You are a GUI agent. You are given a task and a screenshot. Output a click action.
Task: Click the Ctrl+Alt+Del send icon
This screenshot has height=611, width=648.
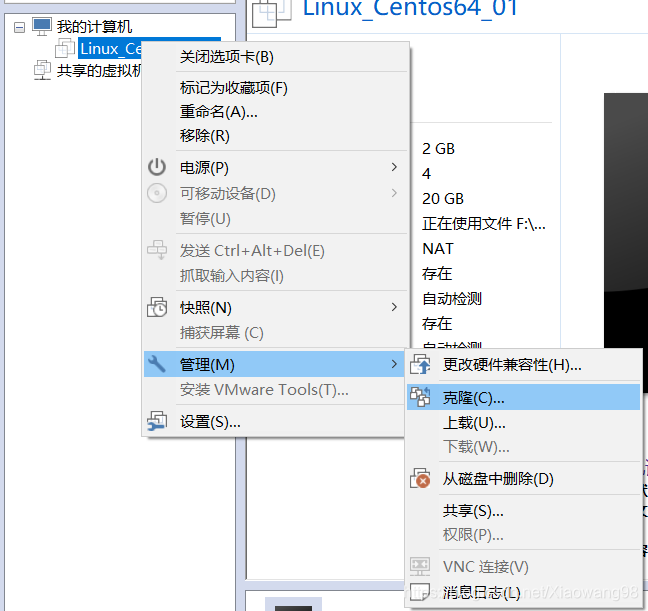(157, 250)
